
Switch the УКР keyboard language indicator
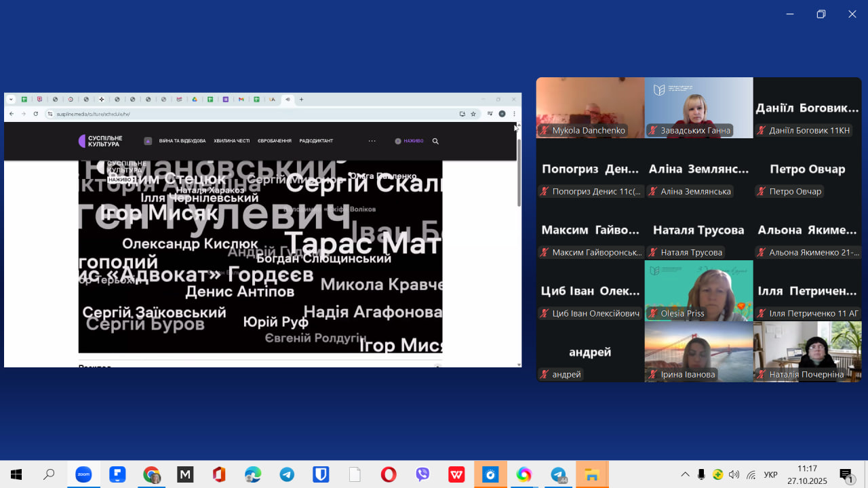point(770,474)
